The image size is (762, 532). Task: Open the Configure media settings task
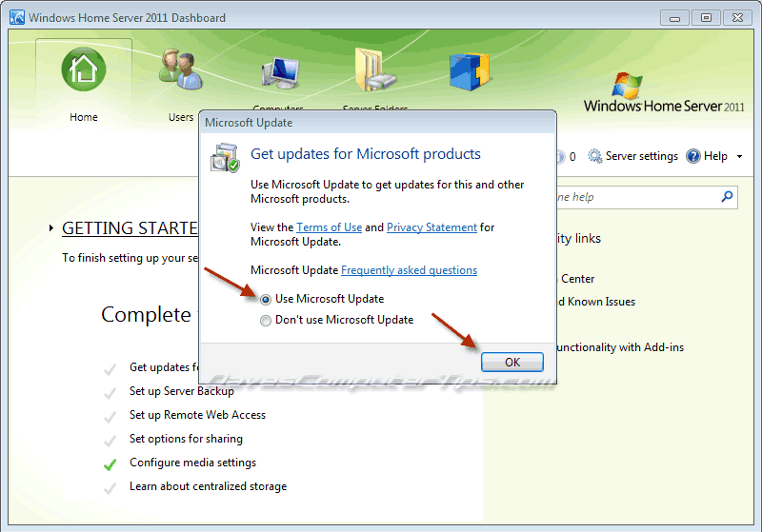point(192,463)
